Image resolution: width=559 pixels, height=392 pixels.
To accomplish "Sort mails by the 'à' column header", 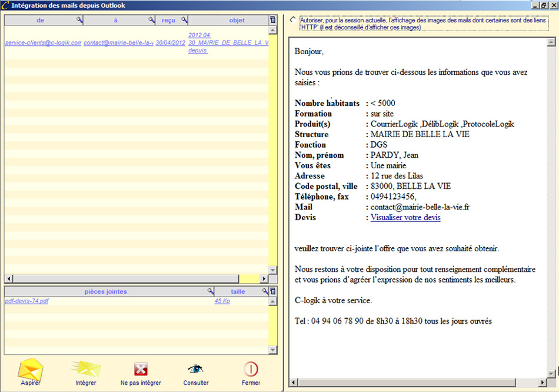I will click(x=115, y=21).
